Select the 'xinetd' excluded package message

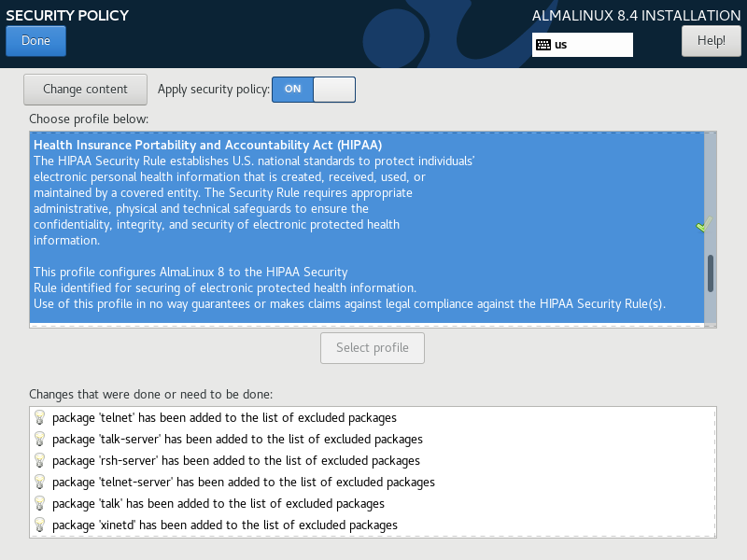[x=224, y=525]
